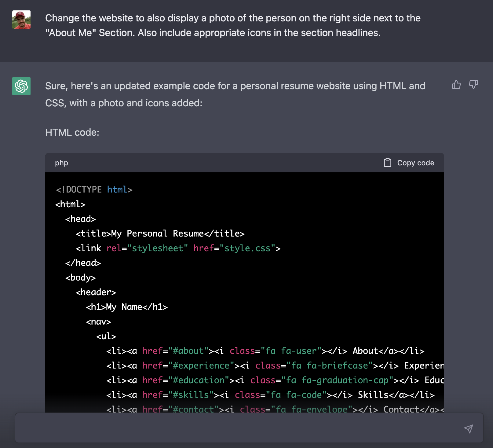Click the "HTML code:" text line

click(x=72, y=132)
